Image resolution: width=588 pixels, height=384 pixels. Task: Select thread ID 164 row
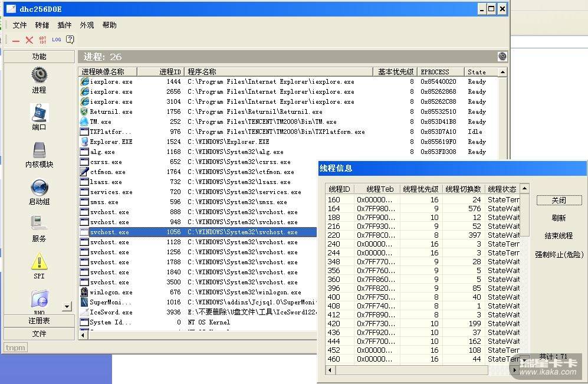(x=423, y=208)
